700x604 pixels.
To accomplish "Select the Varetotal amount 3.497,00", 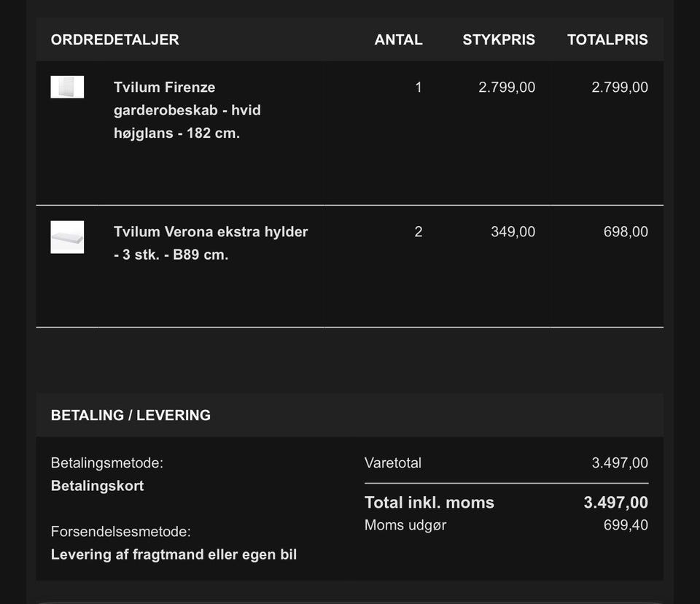I will click(x=620, y=462).
